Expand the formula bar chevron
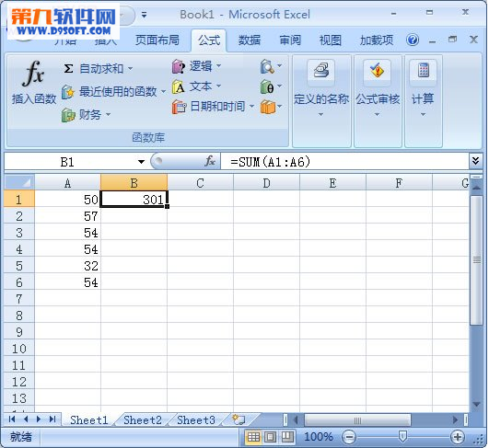Viewport: 489px width, 448px height. click(475, 161)
